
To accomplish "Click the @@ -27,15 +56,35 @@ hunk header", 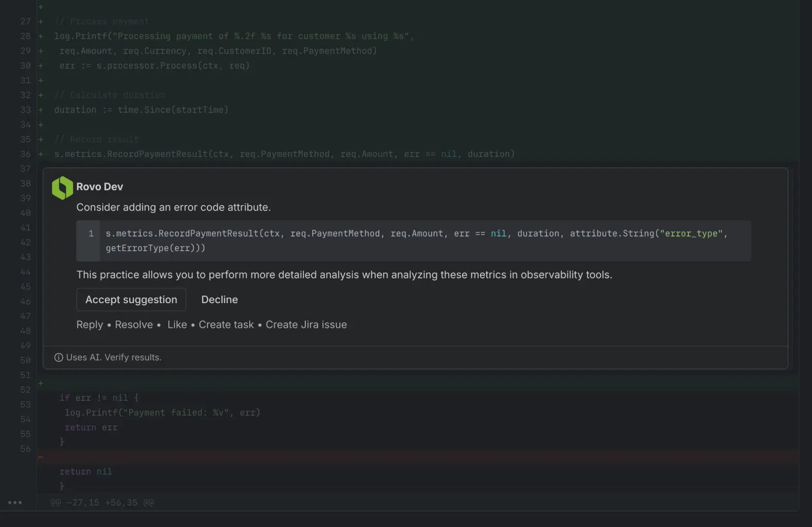I will [102, 502].
